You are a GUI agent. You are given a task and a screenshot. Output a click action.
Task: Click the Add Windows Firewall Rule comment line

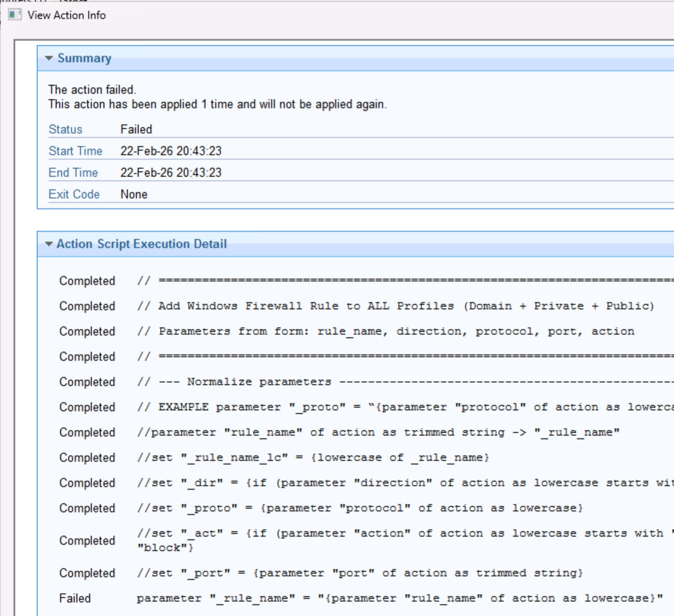pyautogui.click(x=395, y=306)
